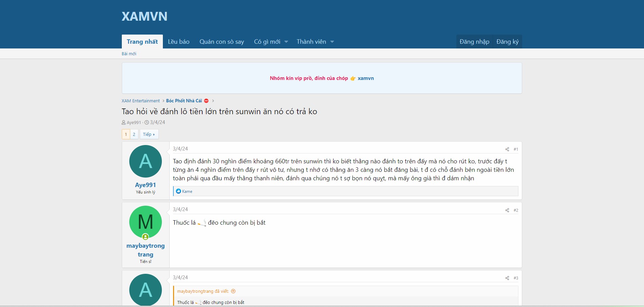Open Bóc Phốt Nhà Cái breadcrumb
Viewport: 644px width, 307px height.
184,101
